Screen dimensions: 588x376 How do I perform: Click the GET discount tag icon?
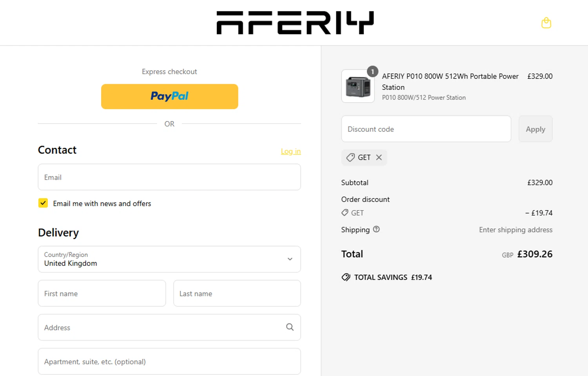coord(350,157)
